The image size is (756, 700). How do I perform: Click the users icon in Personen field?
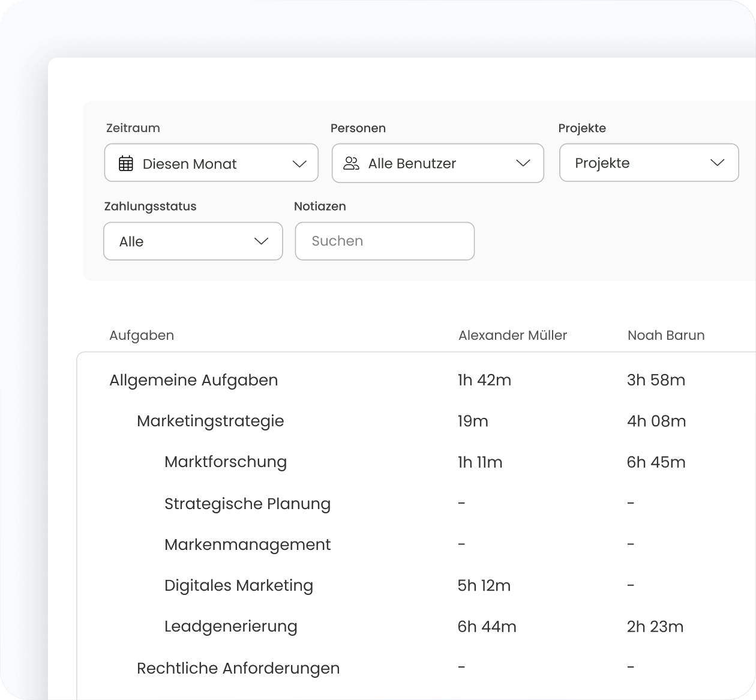pos(352,163)
